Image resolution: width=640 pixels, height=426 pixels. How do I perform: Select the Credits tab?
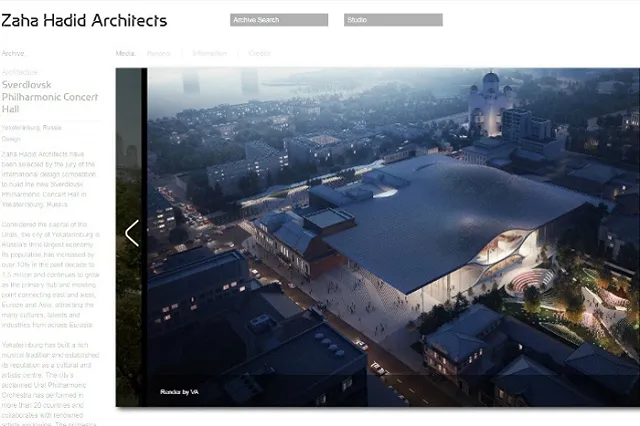pos(259,53)
